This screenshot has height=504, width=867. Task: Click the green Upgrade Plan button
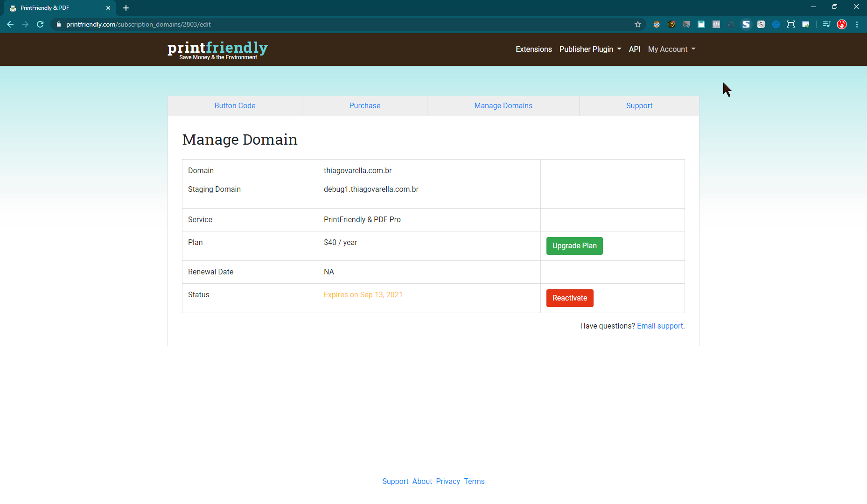(574, 246)
